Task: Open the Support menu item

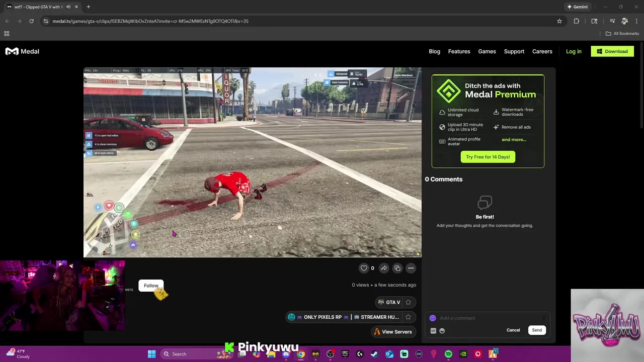Action: pos(514,51)
